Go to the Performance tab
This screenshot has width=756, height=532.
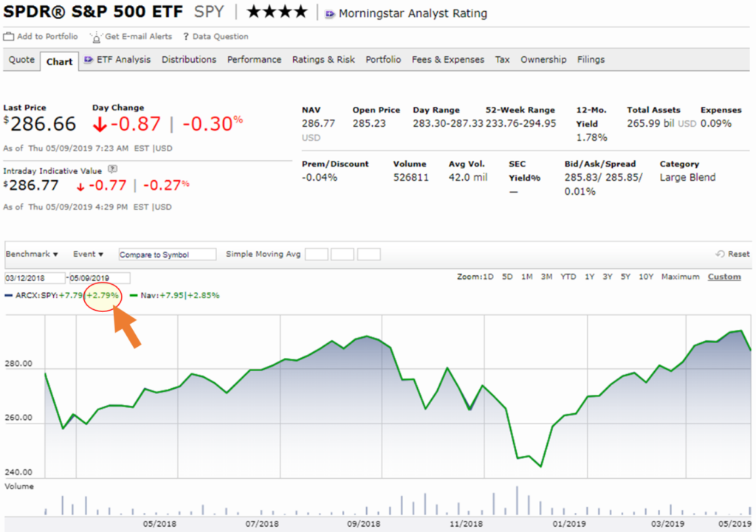pos(254,60)
